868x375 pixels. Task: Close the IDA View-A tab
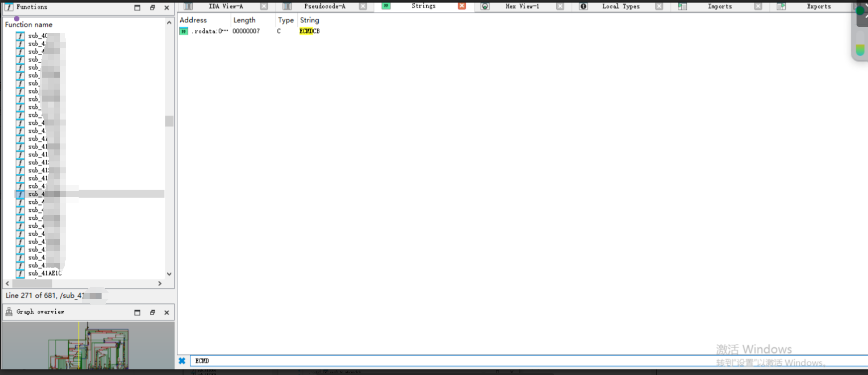264,6
